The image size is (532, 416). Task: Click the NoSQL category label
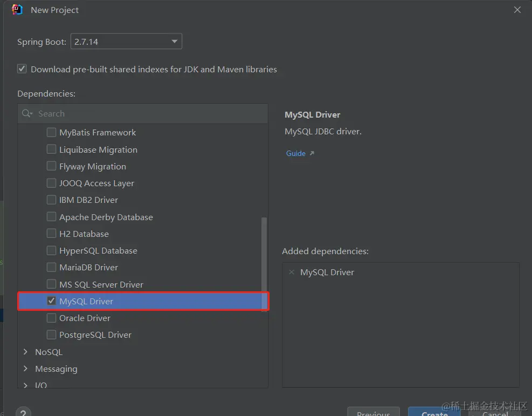pos(49,352)
